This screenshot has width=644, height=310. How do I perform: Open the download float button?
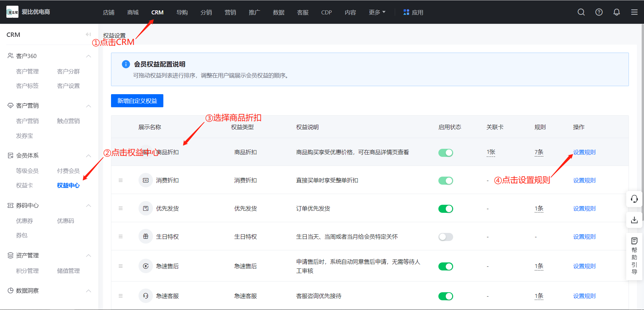tap(634, 220)
